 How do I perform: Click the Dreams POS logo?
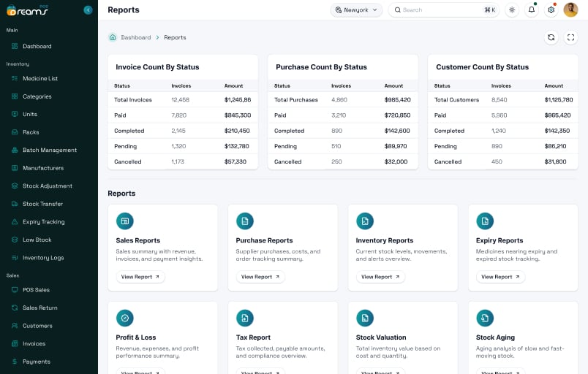point(27,10)
